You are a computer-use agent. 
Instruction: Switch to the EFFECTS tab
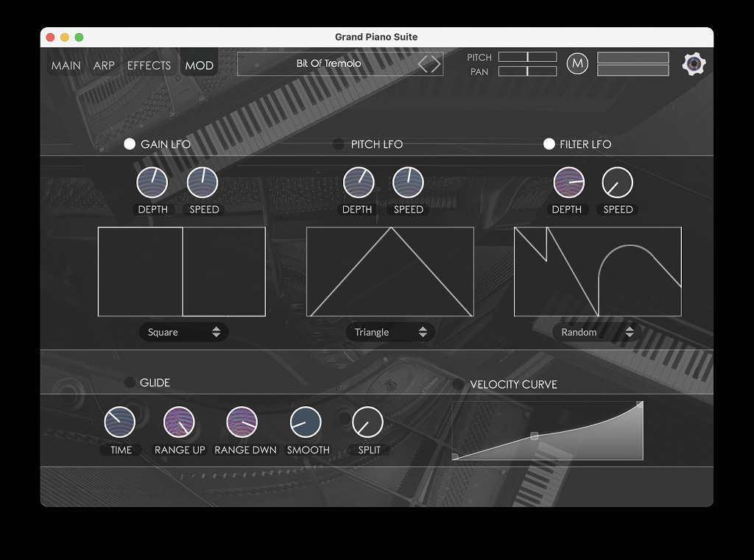(x=149, y=65)
